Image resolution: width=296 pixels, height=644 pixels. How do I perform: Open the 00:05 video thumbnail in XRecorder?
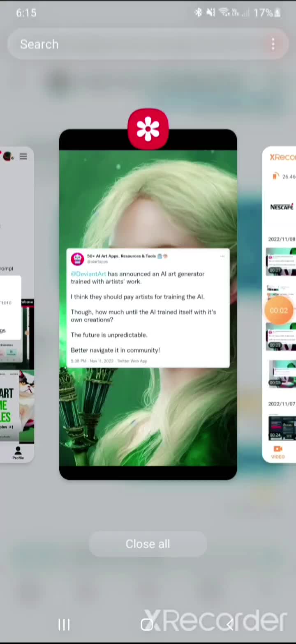pyautogui.click(x=282, y=374)
